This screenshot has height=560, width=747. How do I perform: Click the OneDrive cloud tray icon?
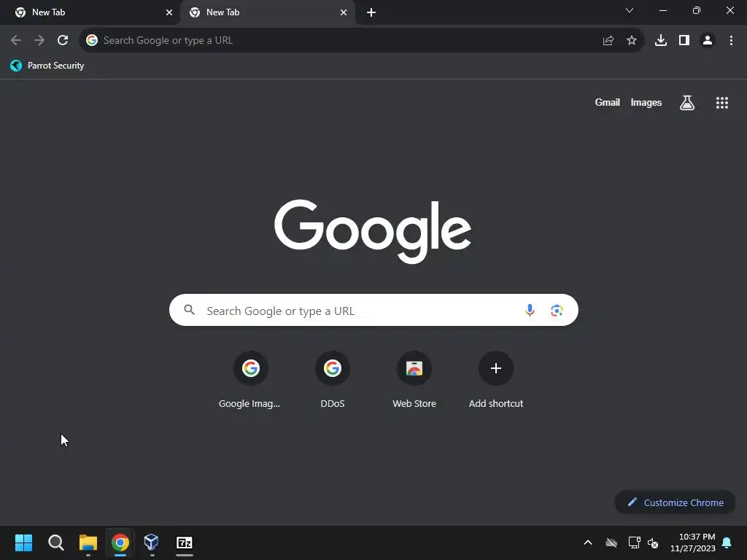click(611, 542)
